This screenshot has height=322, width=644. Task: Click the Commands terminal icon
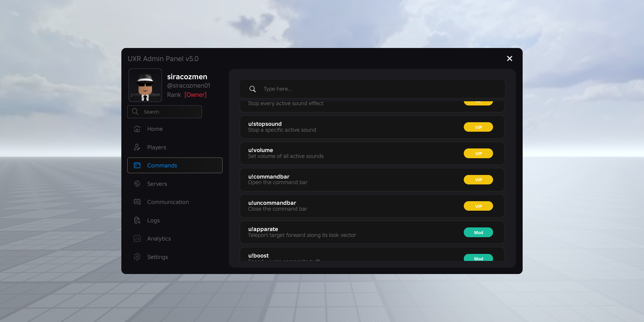[137, 165]
